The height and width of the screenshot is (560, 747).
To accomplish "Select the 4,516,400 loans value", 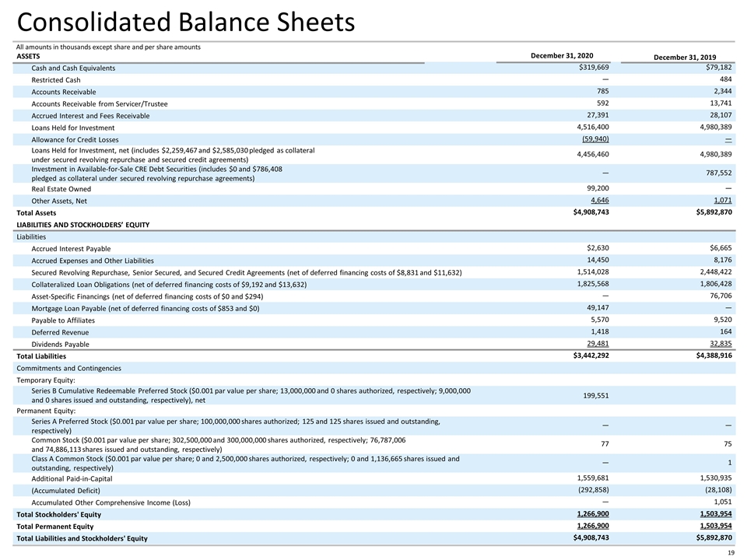I will (x=593, y=127).
